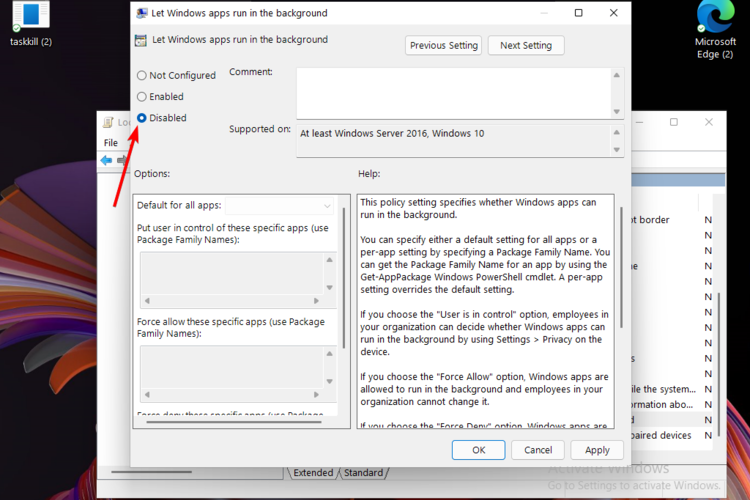The image size is (750, 500).
Task: Click the Cancel button
Action: pos(538,450)
